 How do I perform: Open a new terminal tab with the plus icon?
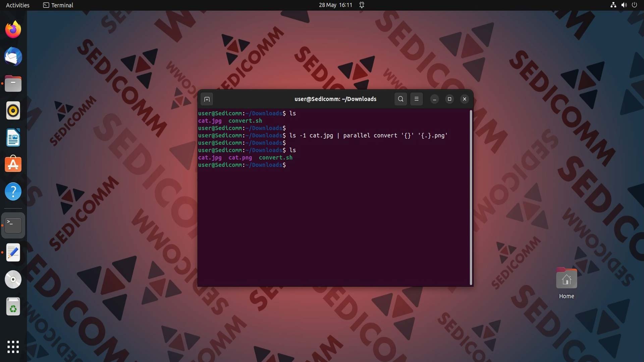tap(207, 99)
